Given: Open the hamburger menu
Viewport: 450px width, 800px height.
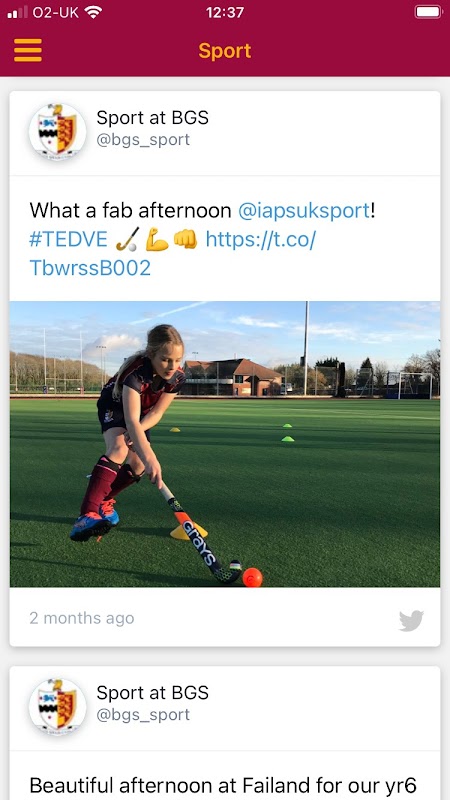Looking at the screenshot, I should pyautogui.click(x=28, y=51).
